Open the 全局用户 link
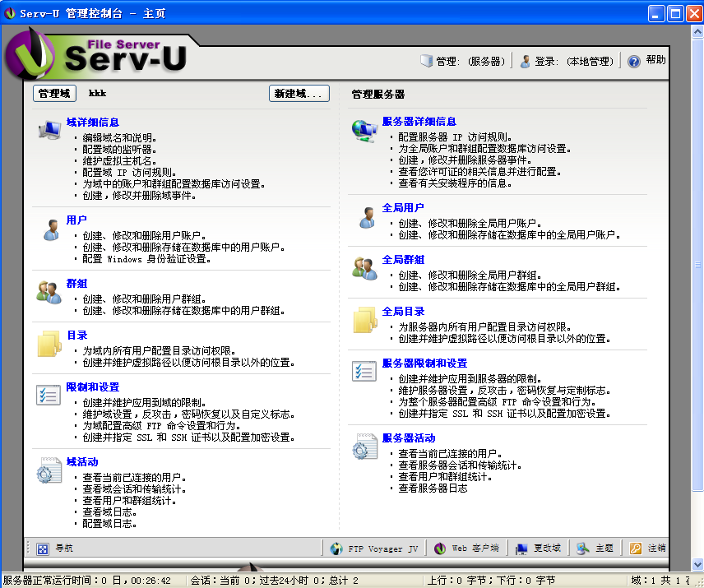 coord(403,208)
